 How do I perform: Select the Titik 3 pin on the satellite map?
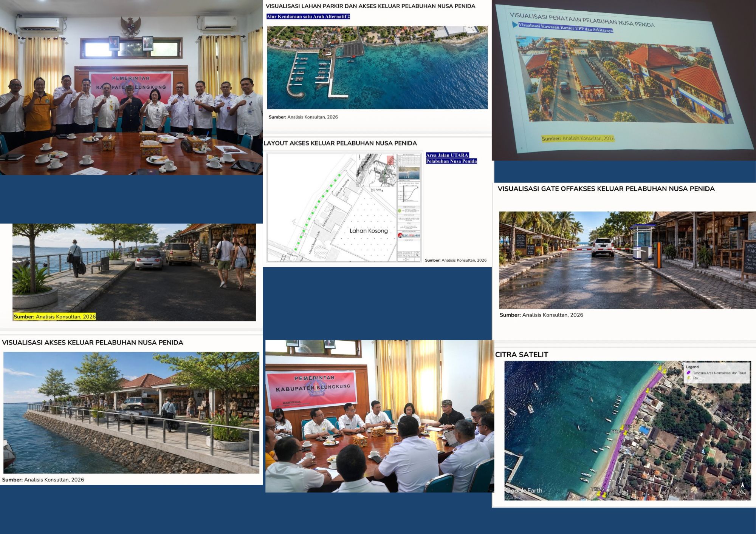648,390
